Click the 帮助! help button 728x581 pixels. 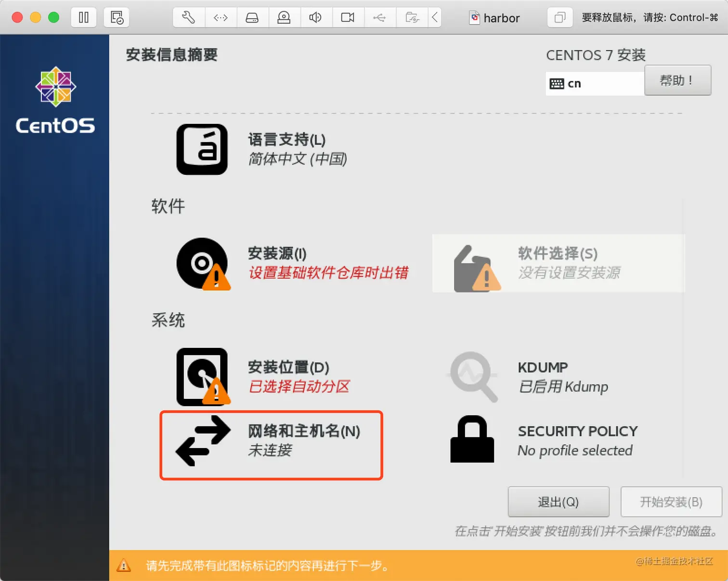[677, 80]
